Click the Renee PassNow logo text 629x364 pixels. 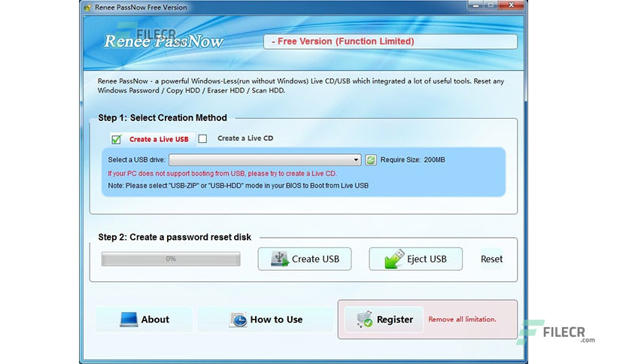click(163, 41)
